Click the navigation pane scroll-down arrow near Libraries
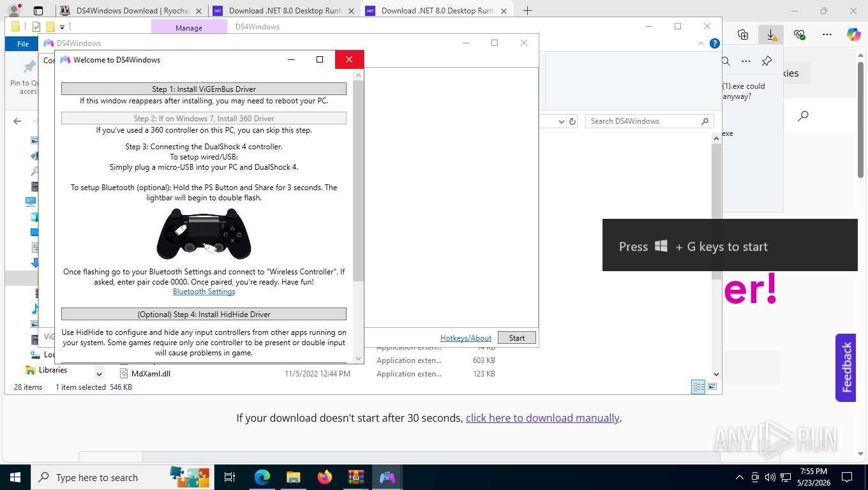 coord(99,374)
